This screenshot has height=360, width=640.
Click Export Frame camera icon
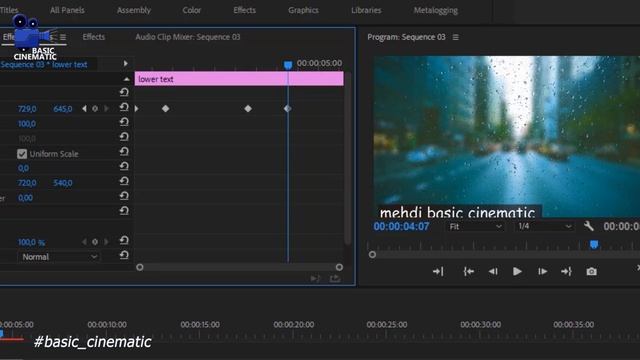tap(591, 271)
